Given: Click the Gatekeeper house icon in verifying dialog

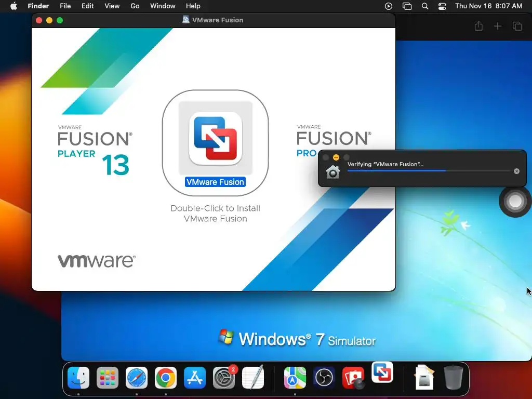Looking at the screenshot, I should 333,171.
